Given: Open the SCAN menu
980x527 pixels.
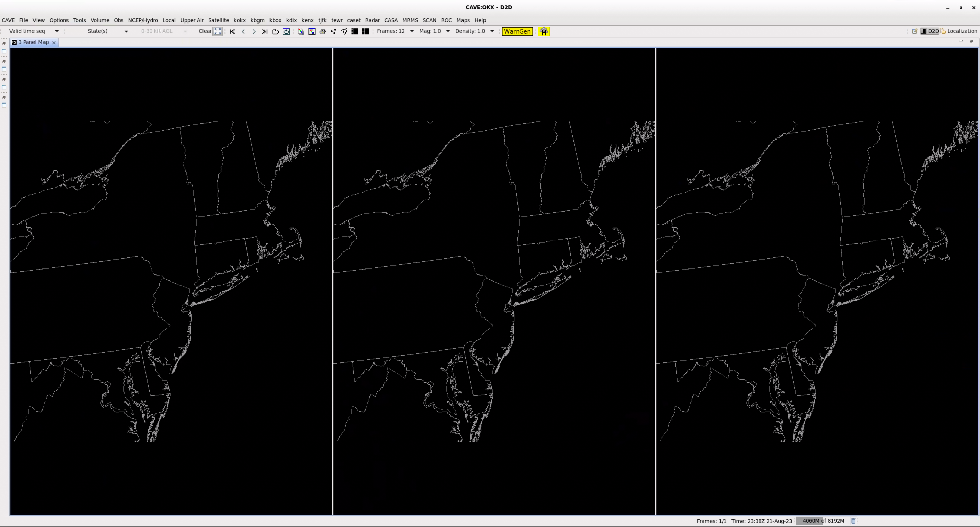Looking at the screenshot, I should [430, 20].
